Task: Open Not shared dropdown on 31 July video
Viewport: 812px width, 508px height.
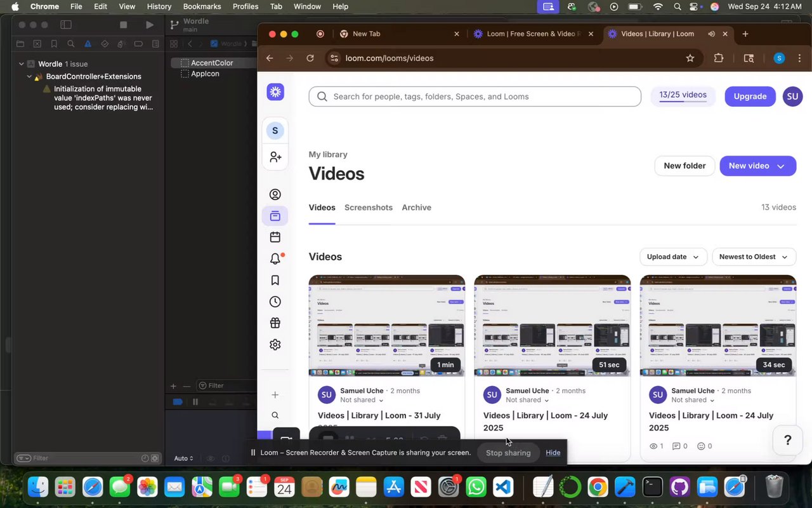Action: (x=362, y=400)
